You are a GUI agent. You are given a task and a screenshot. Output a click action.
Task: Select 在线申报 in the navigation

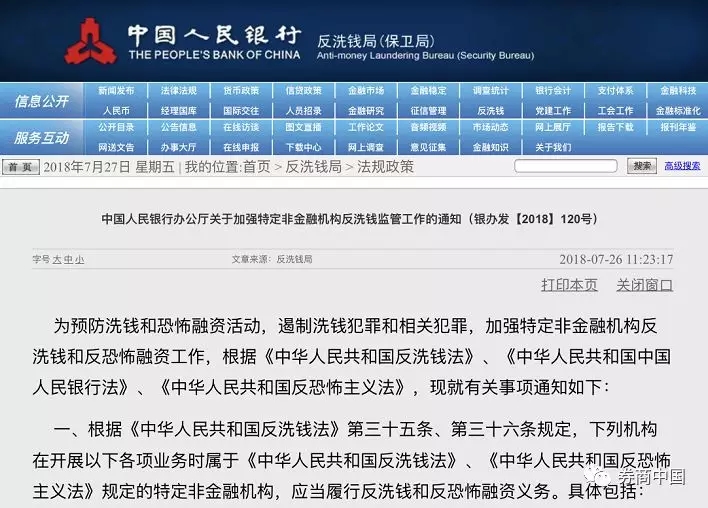click(241, 147)
